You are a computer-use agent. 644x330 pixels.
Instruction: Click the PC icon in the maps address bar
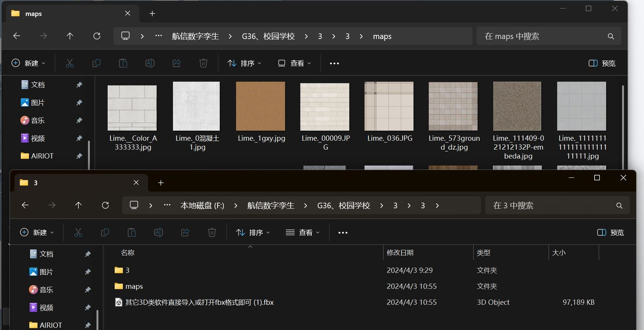pos(125,36)
